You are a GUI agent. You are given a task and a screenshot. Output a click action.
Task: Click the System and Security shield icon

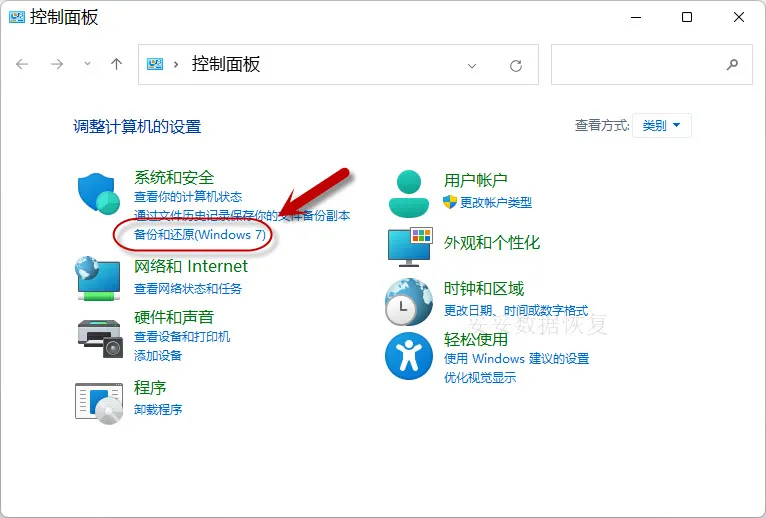tap(99, 193)
